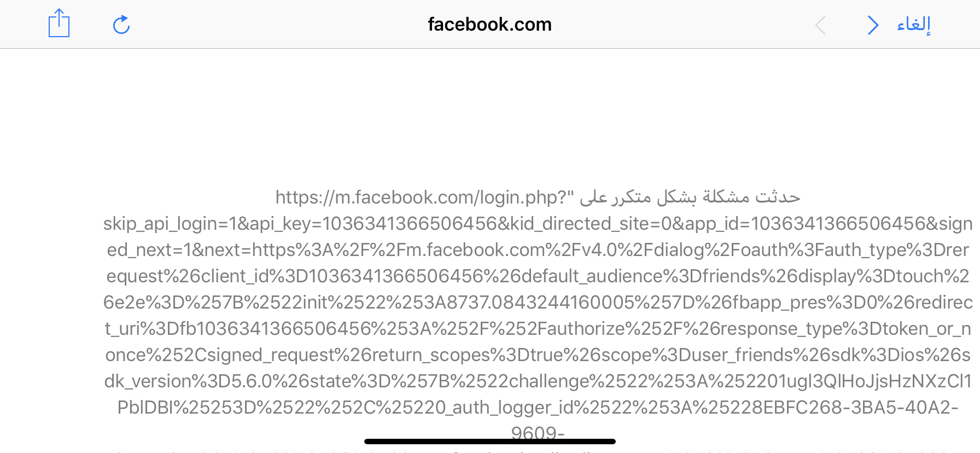
Task: Click the text line starting with ed_next=1&next
Action: click(538, 249)
